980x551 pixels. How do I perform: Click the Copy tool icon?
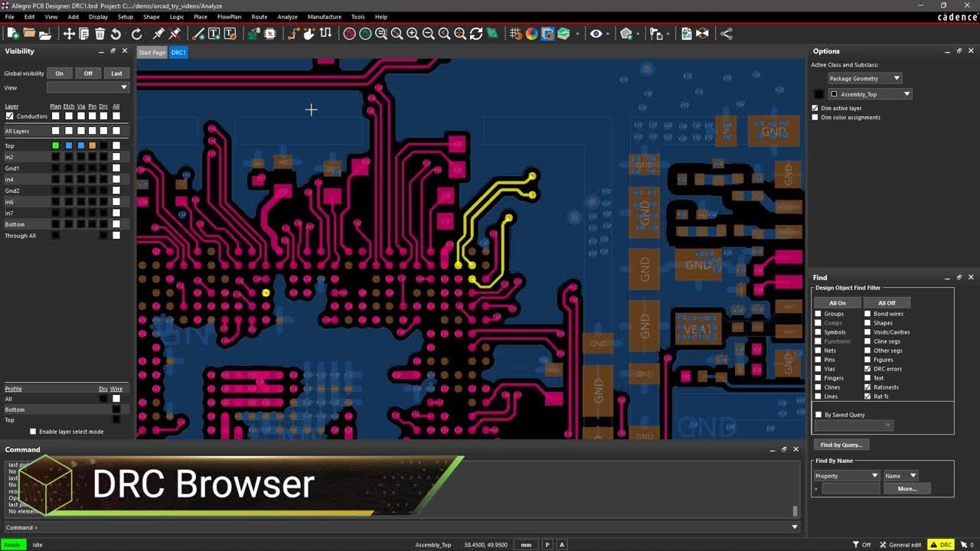84,34
